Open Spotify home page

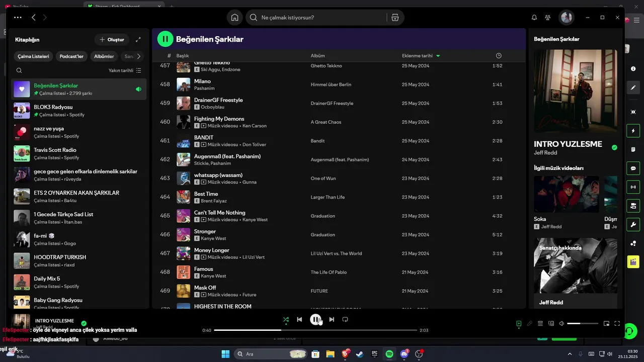pos(234,18)
